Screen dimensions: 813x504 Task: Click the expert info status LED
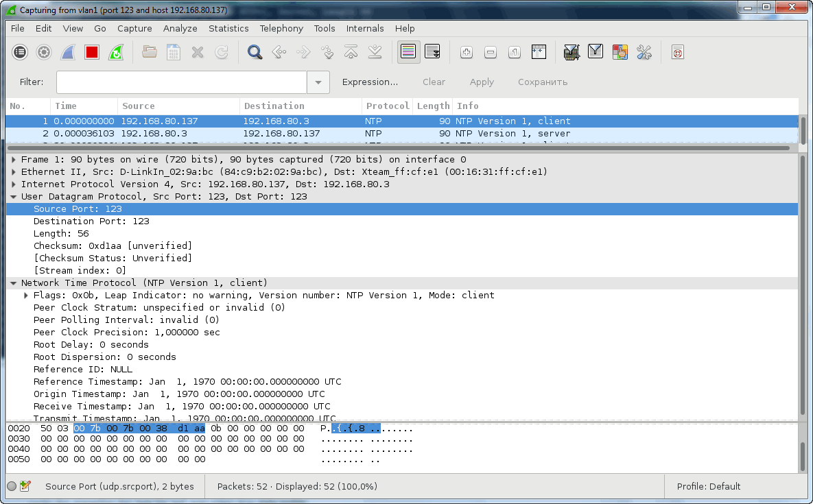tap(12, 486)
